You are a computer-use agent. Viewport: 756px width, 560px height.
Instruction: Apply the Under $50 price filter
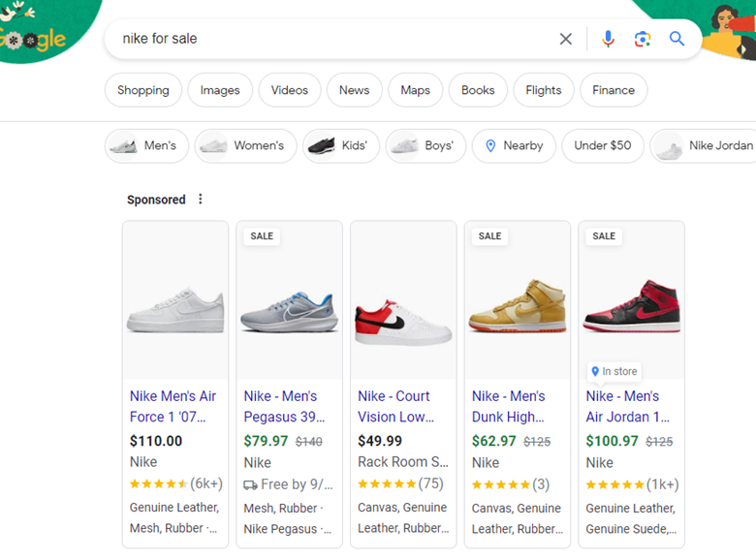coord(603,145)
